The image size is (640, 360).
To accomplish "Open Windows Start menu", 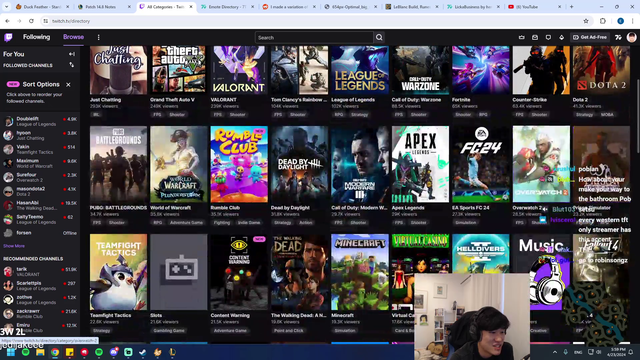I will (11, 352).
